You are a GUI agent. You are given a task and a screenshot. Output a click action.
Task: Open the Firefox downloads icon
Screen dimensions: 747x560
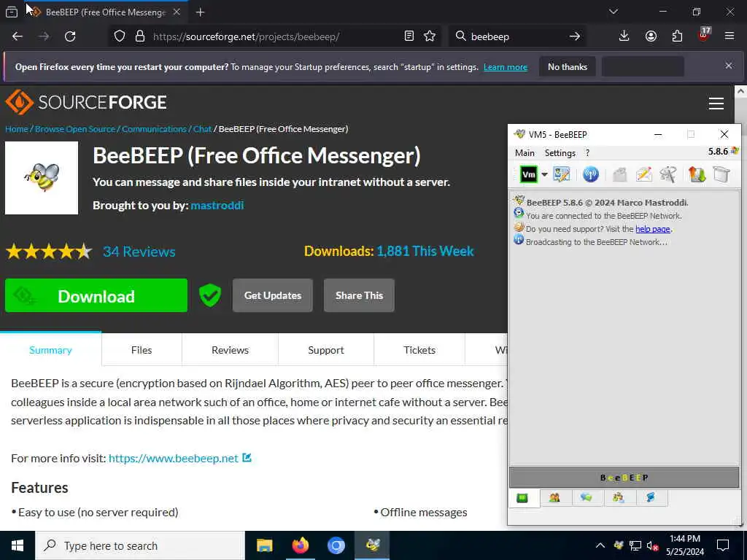pos(624,36)
